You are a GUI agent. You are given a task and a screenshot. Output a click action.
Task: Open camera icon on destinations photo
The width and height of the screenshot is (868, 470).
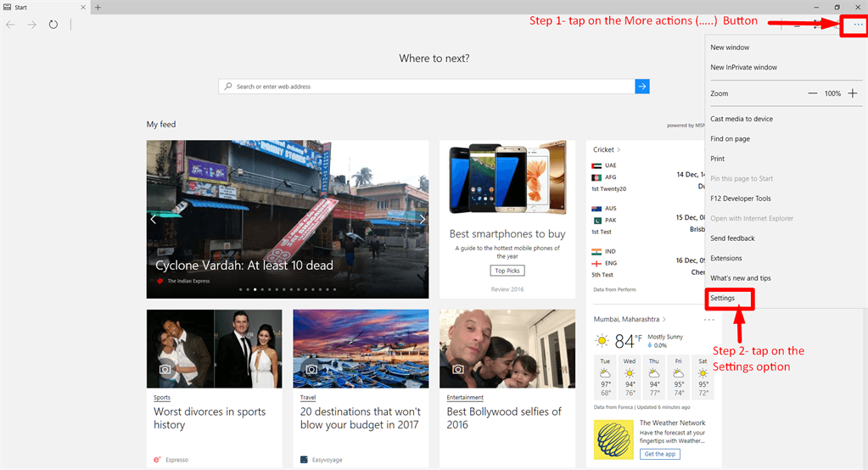tap(311, 369)
